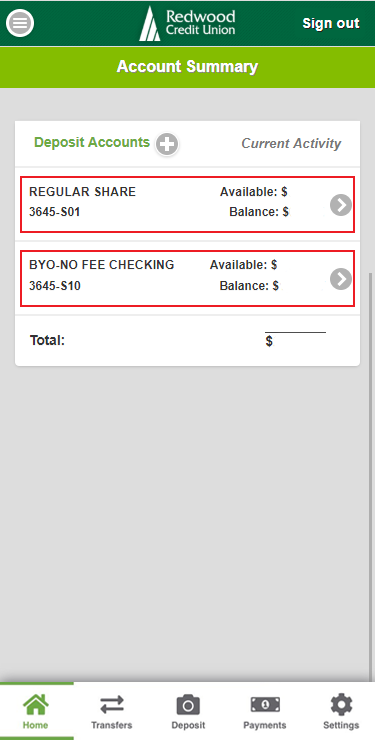Switch to the Current Activity tab
This screenshot has height=740, width=375.
(x=291, y=143)
